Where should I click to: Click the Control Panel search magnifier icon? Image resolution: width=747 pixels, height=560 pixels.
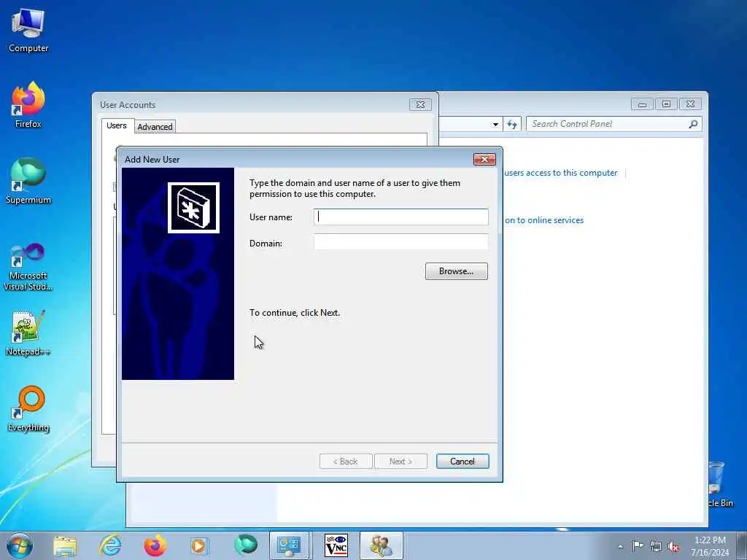(693, 124)
